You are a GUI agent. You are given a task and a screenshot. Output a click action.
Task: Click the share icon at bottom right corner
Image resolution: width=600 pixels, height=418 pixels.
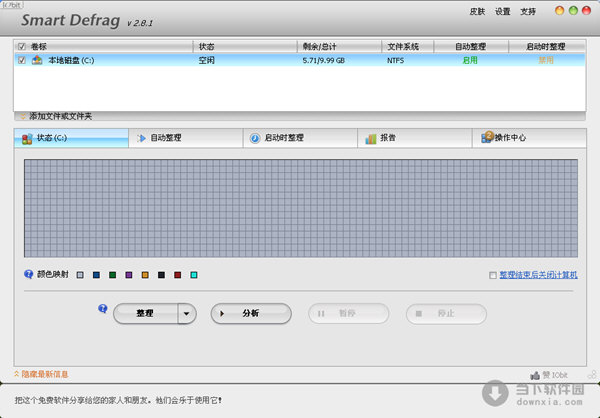[592, 375]
